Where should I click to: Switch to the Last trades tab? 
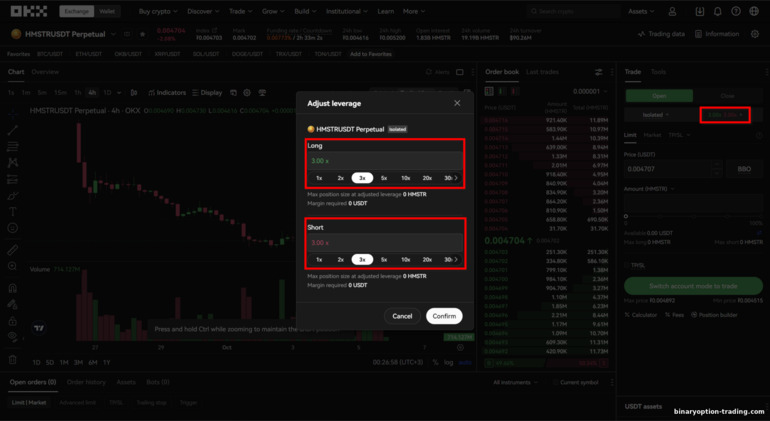542,72
